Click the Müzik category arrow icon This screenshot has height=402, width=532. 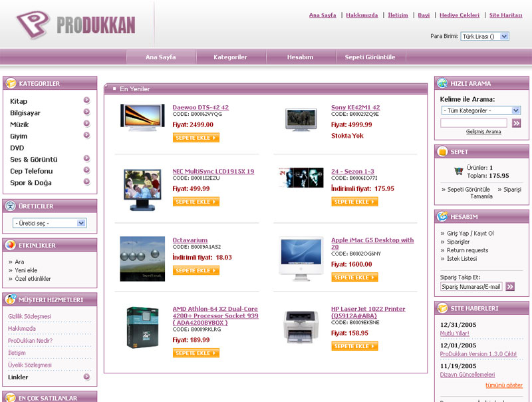86,123
